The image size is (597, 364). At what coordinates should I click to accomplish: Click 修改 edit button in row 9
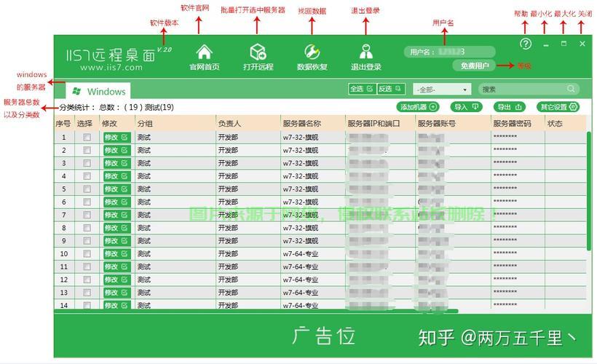116,241
